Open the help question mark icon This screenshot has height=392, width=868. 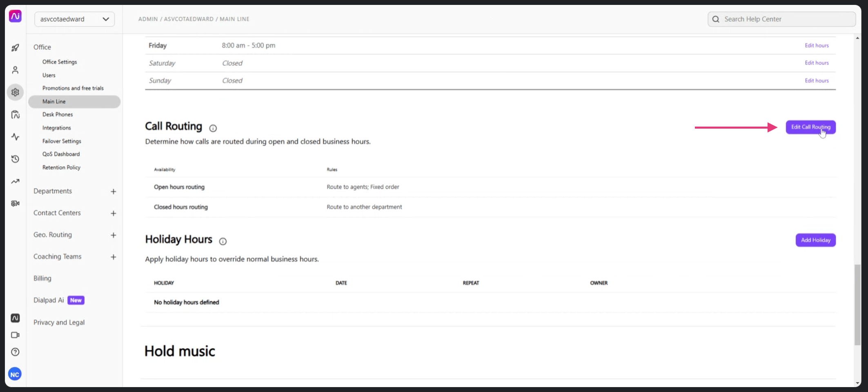(15, 352)
